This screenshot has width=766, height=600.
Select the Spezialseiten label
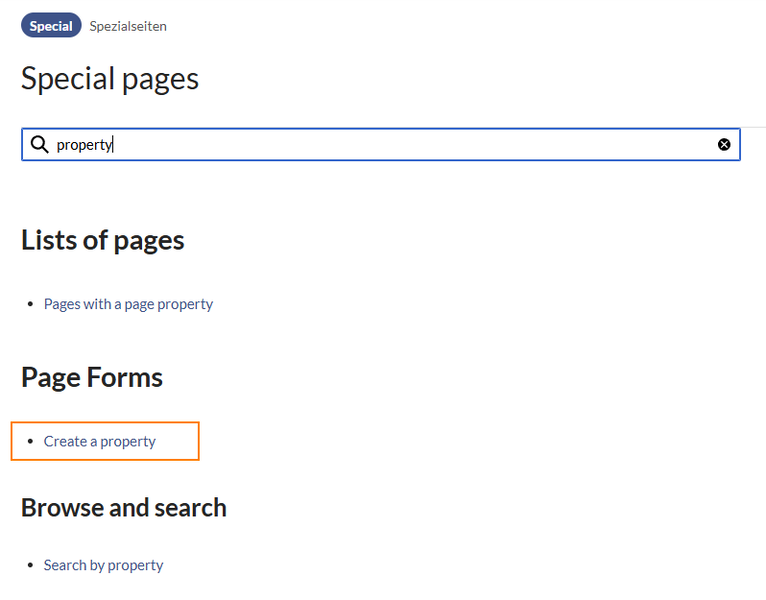point(128,27)
